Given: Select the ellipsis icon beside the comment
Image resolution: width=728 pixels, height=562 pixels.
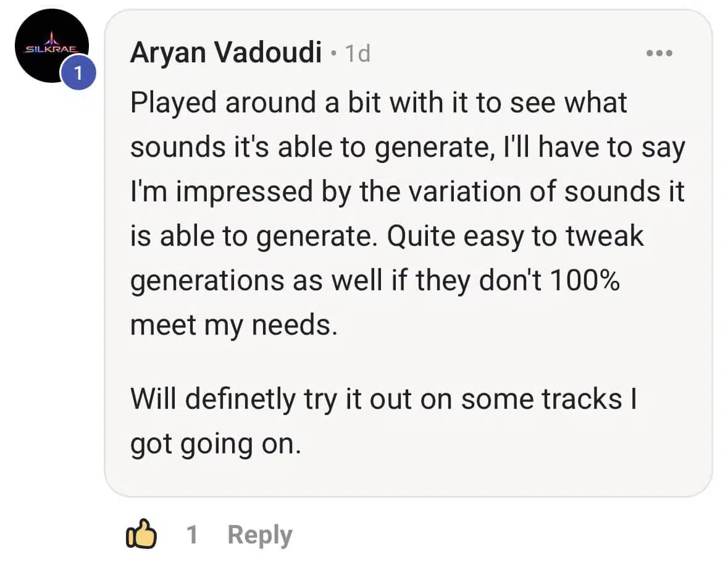Looking at the screenshot, I should 659,52.
